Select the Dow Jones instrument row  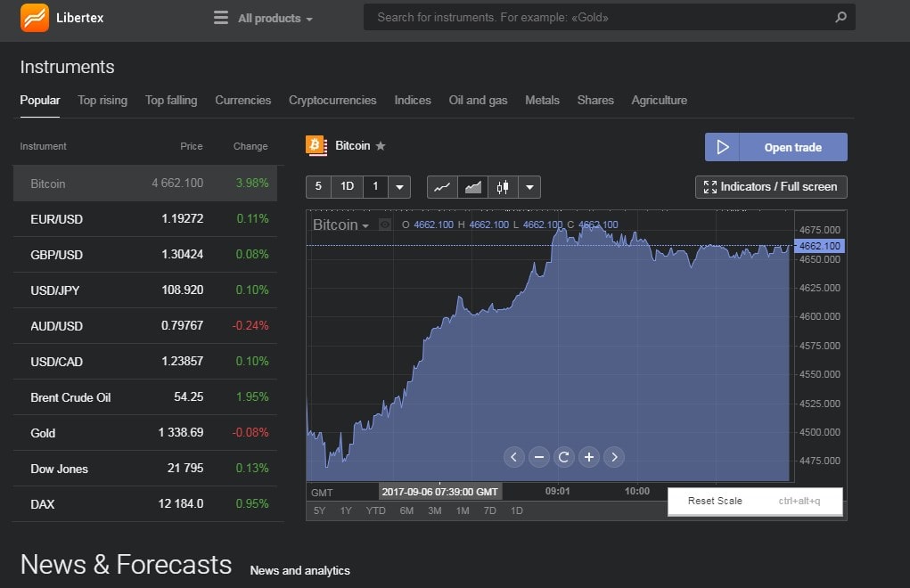click(145, 468)
